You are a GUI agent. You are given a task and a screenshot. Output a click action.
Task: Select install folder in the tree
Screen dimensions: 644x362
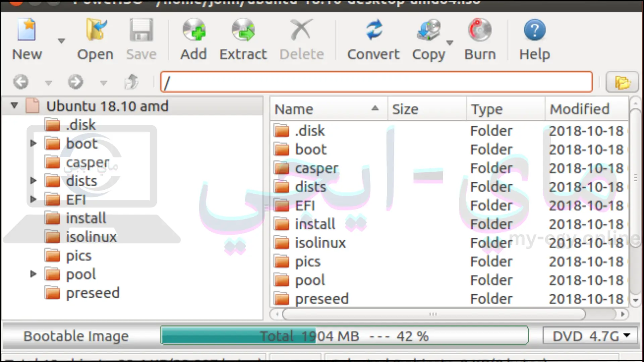pos(86,218)
